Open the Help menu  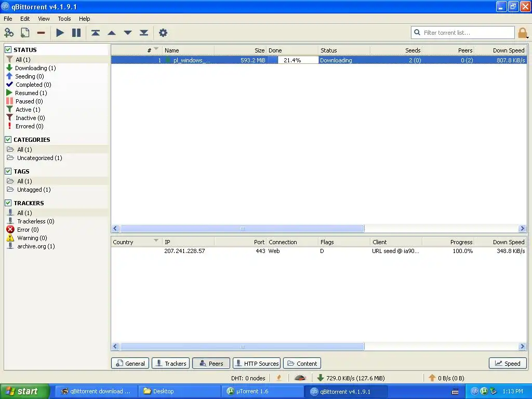point(85,19)
